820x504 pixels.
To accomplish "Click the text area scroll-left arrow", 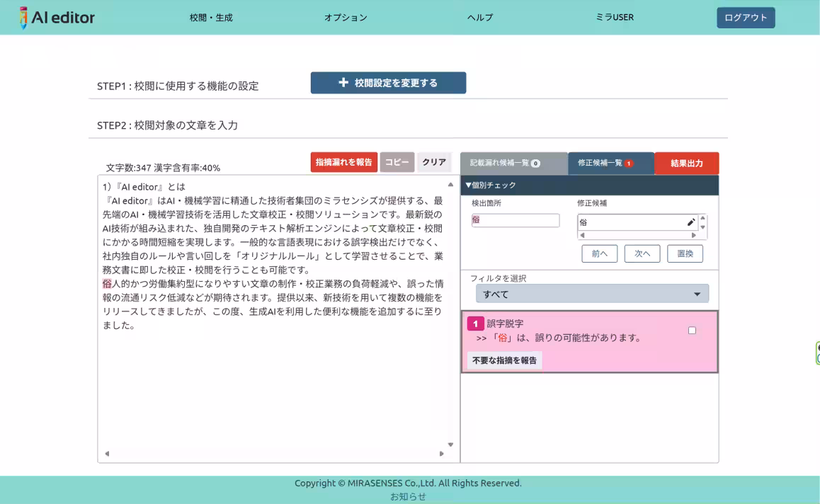I will pos(107,454).
